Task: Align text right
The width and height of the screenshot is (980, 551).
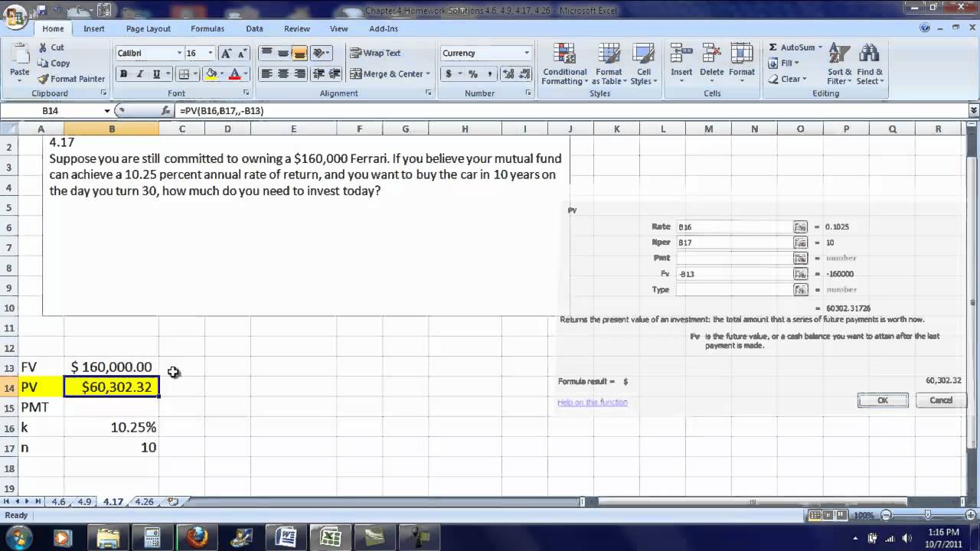Action: tap(299, 74)
